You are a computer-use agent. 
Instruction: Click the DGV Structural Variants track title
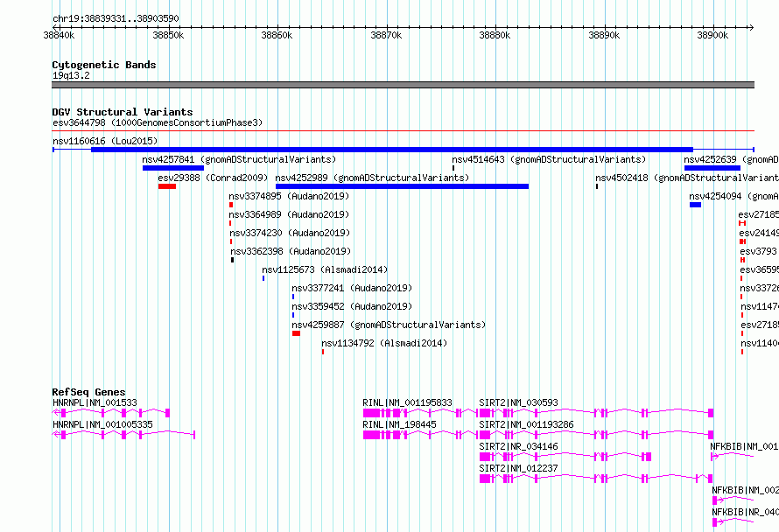tap(123, 112)
